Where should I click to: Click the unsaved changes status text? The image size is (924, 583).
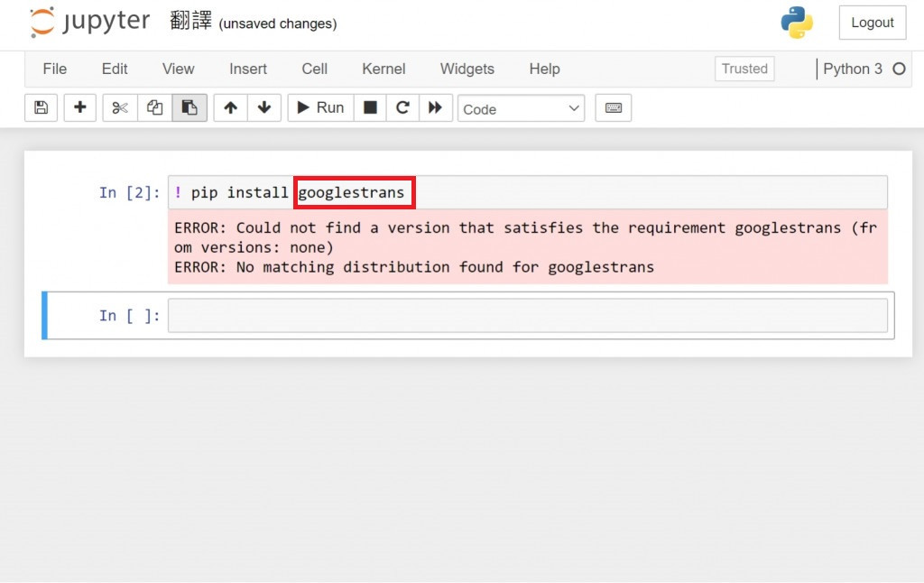278,23
